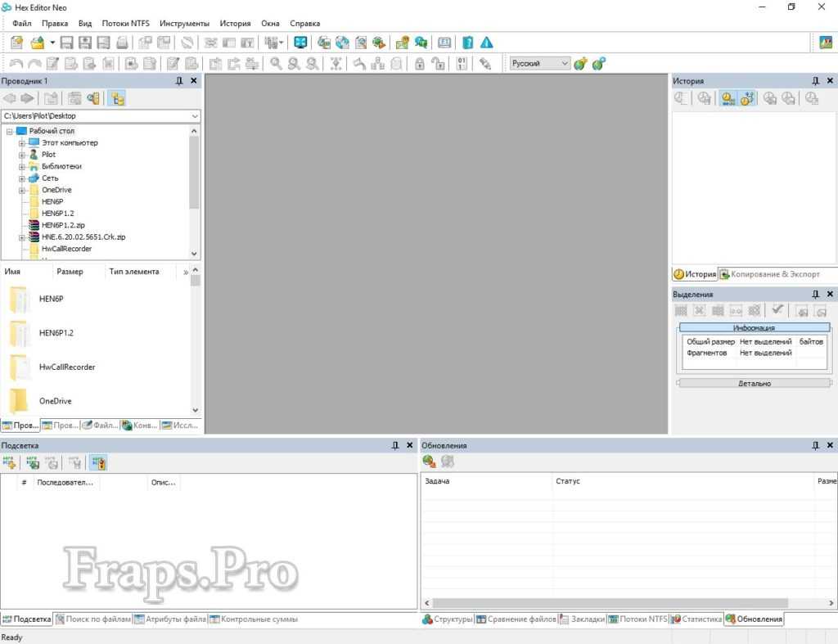Click the globe with arrows toolbar icon

342,43
